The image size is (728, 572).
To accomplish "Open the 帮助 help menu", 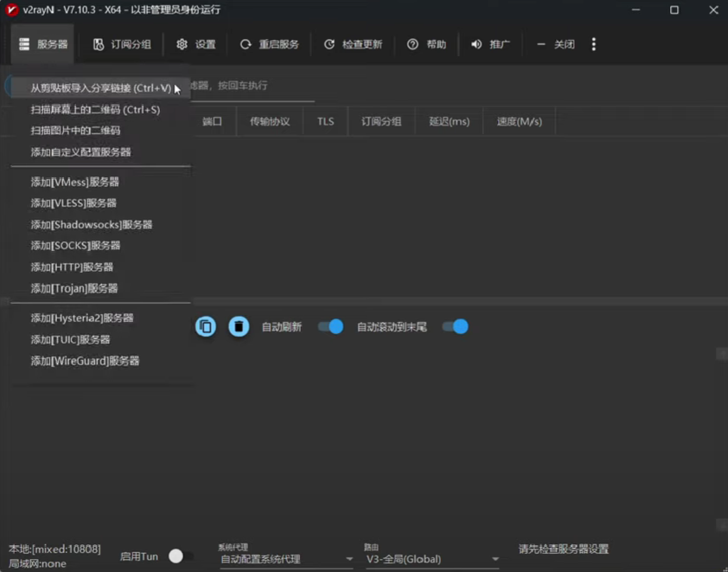I will point(426,44).
